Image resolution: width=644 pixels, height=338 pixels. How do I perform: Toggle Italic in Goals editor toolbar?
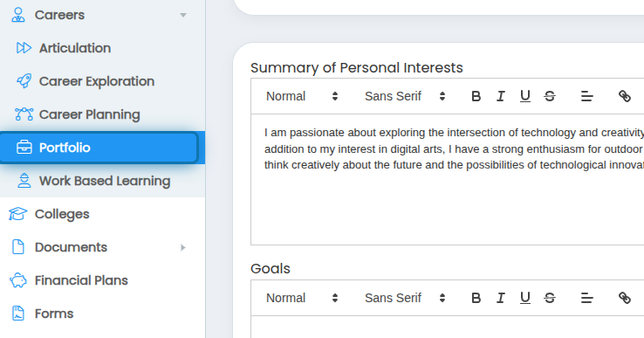(x=500, y=298)
